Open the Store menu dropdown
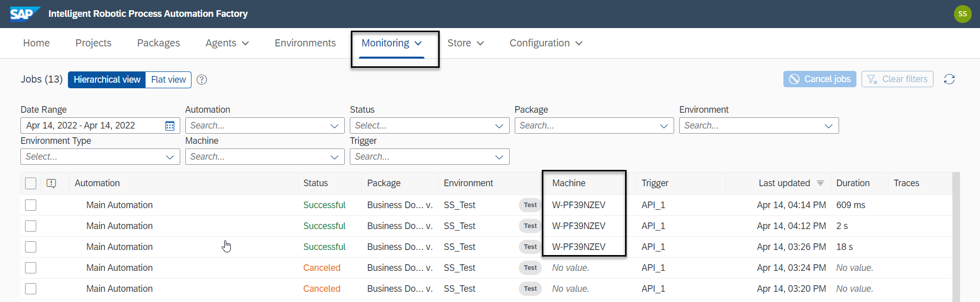The height and width of the screenshot is (302, 980). [x=465, y=43]
